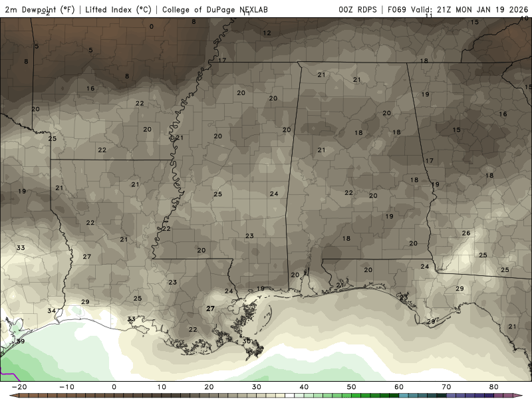Image resolution: width=532 pixels, height=399 pixels.
Task: Select the "70" label on the color scale
Action: (446, 387)
